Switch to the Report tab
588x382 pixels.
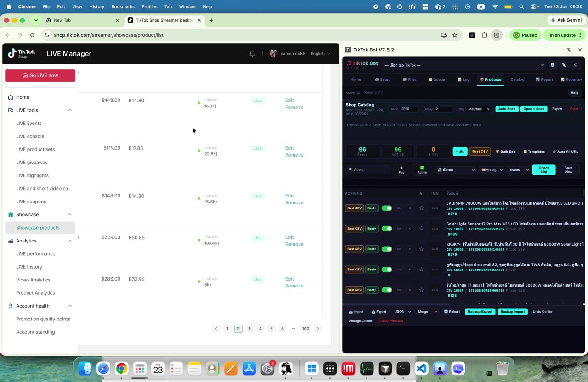coord(544,79)
